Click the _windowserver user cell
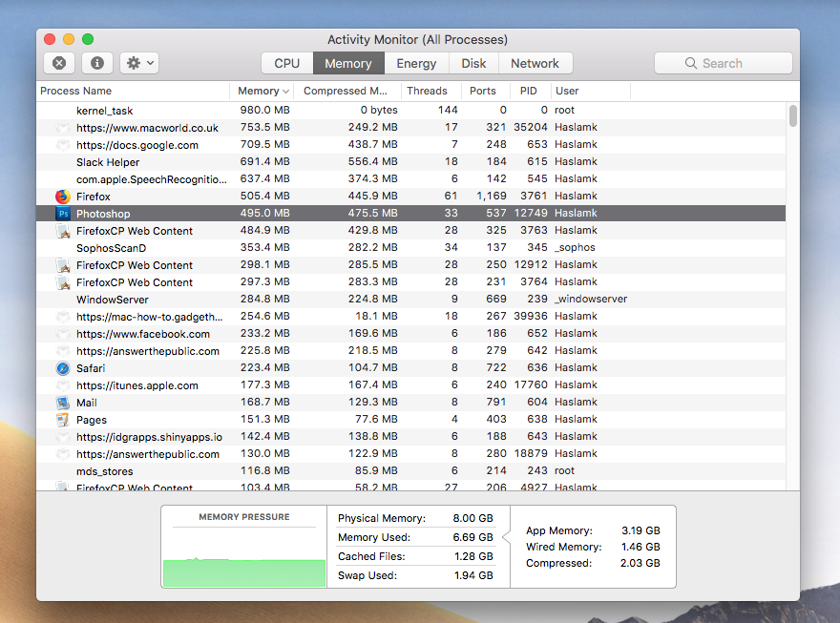Viewport: 840px width, 623px height. (590, 299)
